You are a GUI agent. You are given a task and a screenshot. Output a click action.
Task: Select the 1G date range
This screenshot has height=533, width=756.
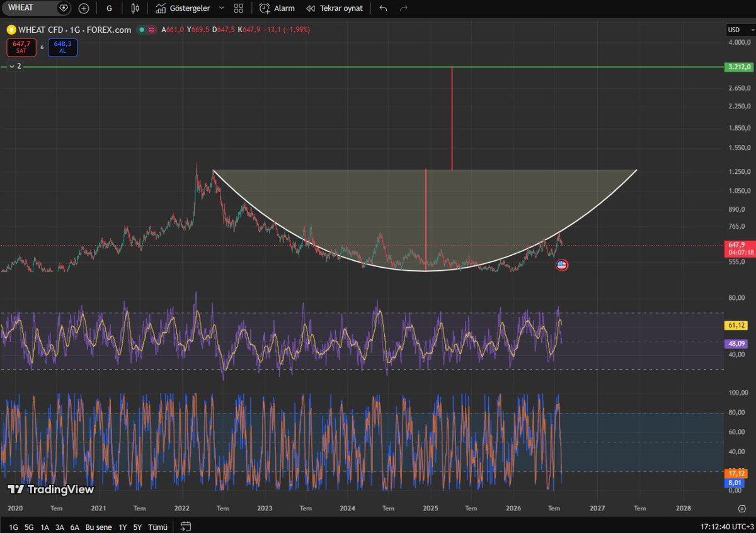coord(13,526)
